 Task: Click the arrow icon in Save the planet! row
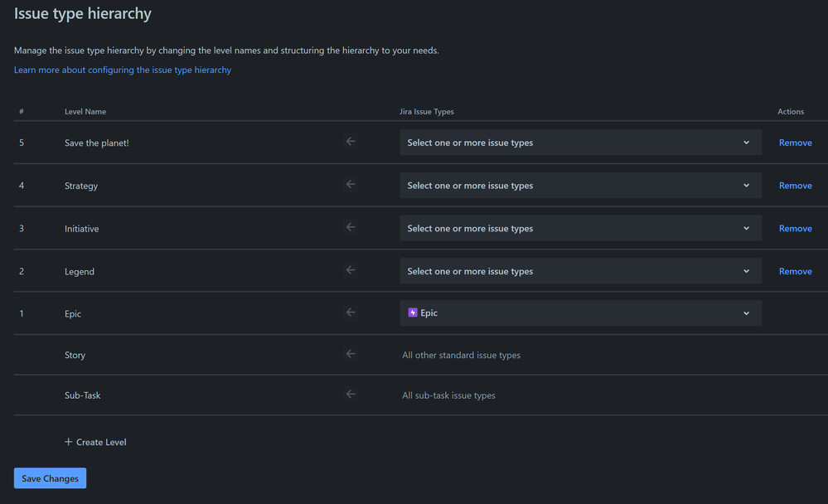pos(351,142)
